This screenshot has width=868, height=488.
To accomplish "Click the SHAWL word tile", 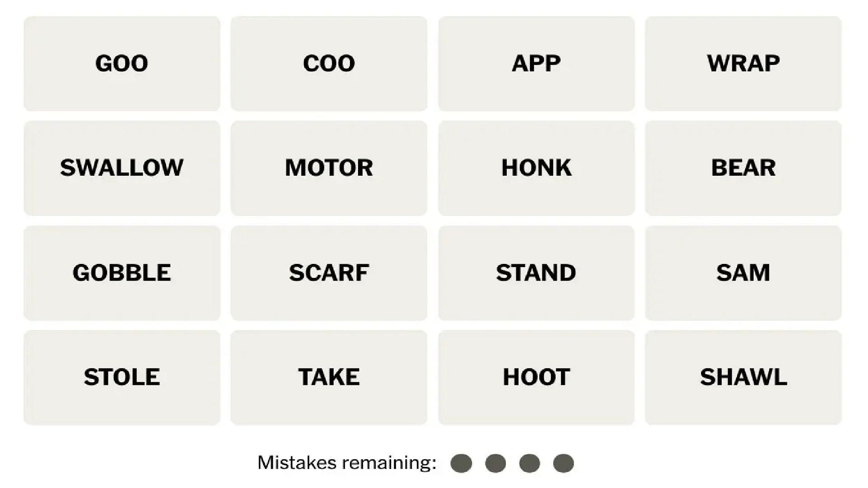I will click(743, 376).
